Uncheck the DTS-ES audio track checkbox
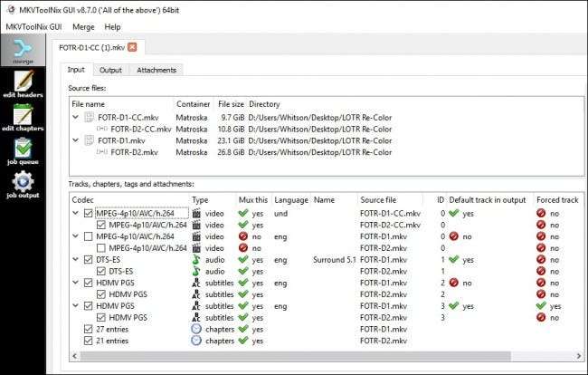588x375 pixels. click(x=88, y=258)
